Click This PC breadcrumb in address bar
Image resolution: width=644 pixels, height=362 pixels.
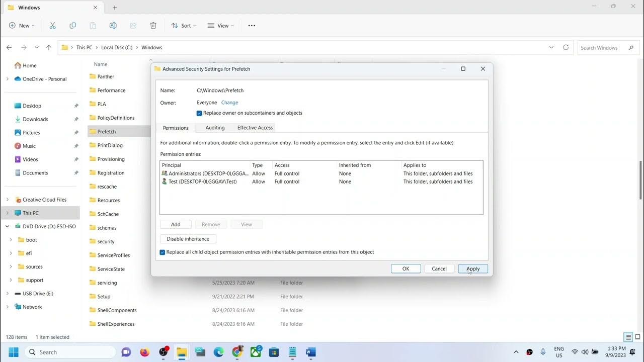point(84,47)
